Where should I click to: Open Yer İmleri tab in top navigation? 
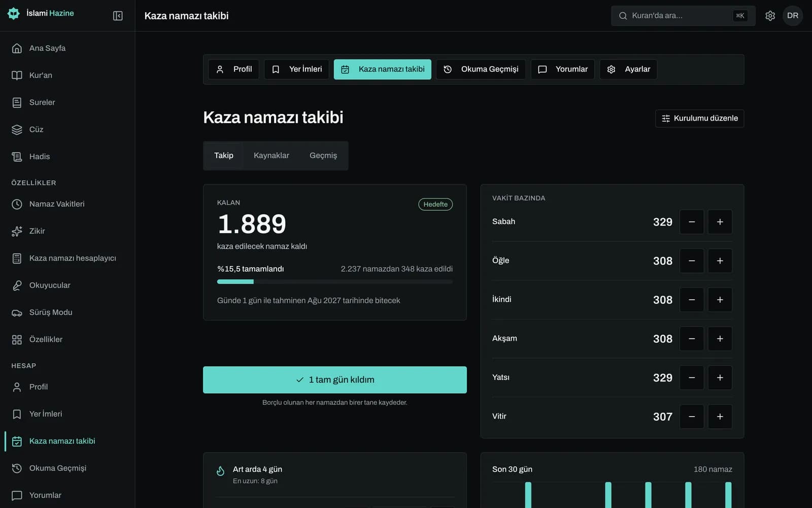point(296,69)
